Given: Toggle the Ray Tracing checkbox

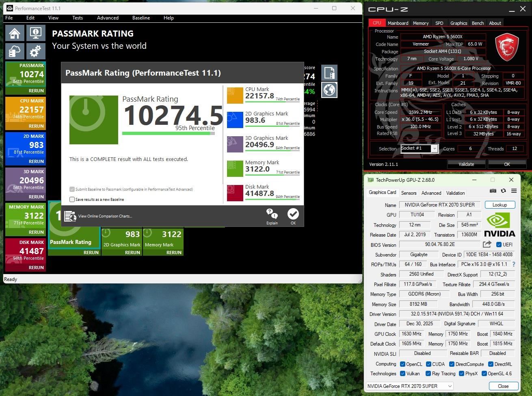Looking at the screenshot, I should pyautogui.click(x=428, y=374).
